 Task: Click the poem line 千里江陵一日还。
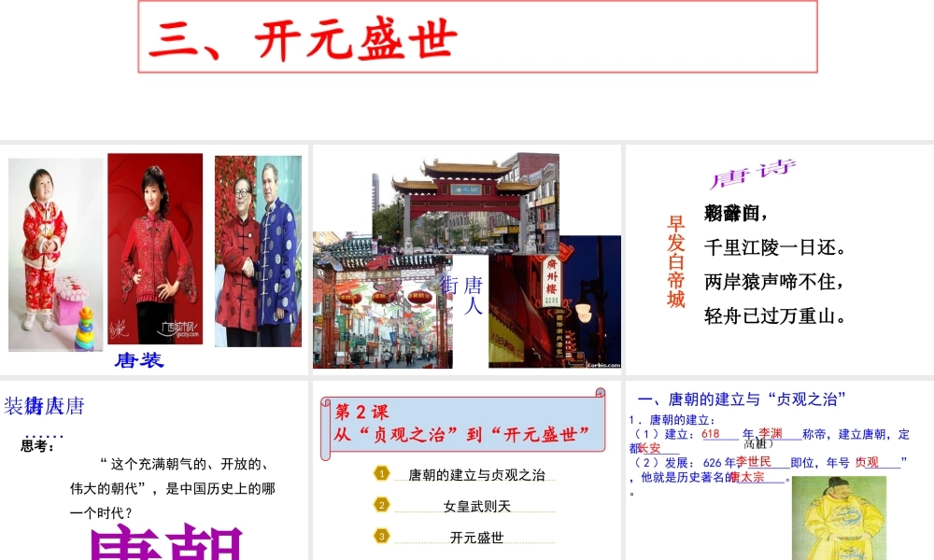tap(775, 247)
